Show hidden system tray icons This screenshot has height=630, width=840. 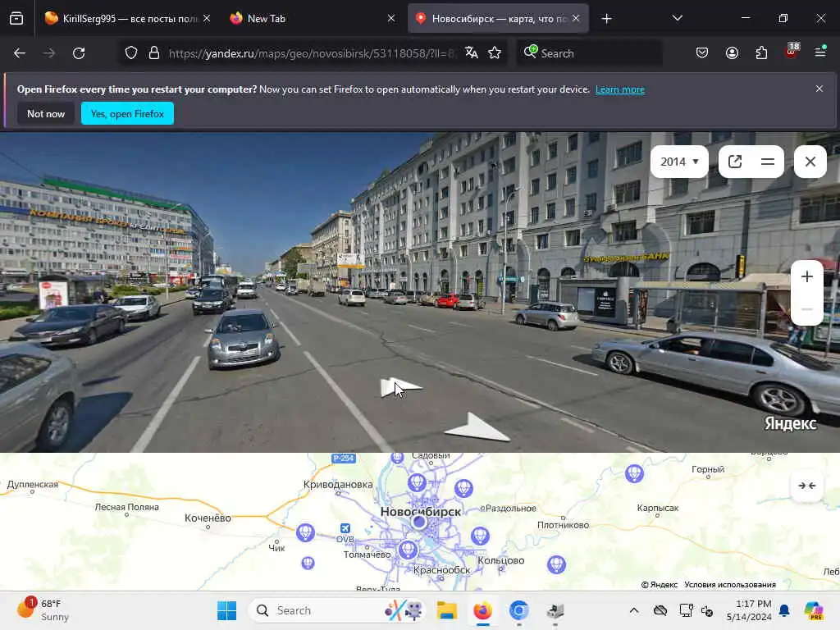point(634,610)
